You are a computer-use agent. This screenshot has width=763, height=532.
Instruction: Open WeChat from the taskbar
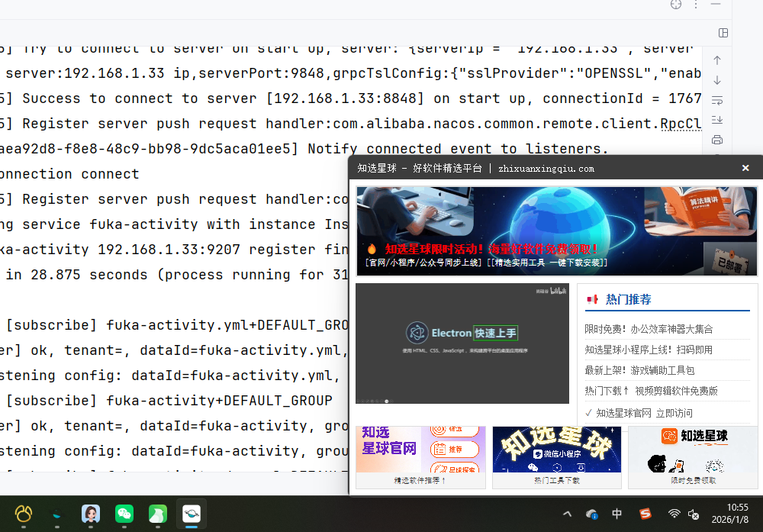(124, 514)
